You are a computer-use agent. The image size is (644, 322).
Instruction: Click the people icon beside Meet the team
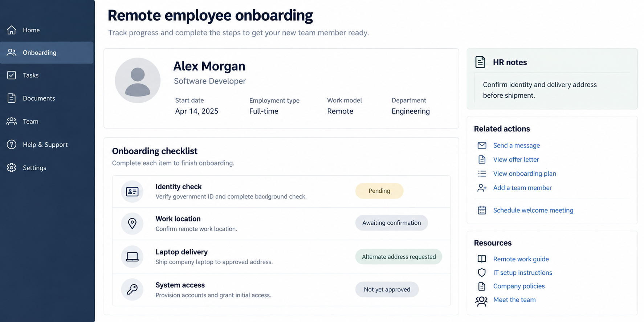(481, 301)
